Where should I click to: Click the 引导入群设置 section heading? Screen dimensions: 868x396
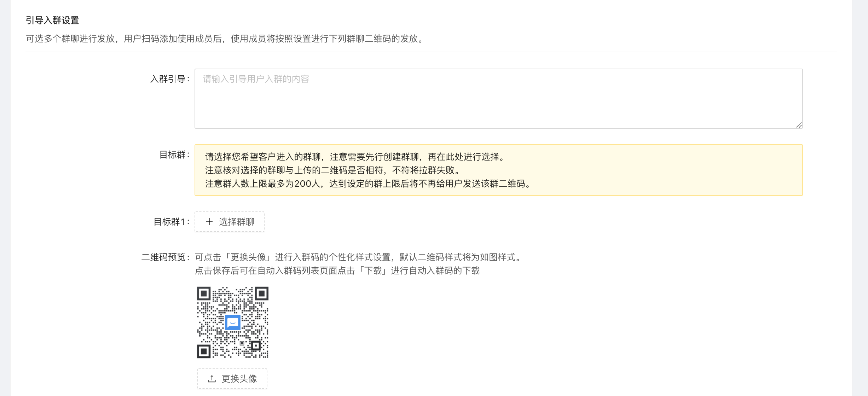tap(52, 21)
